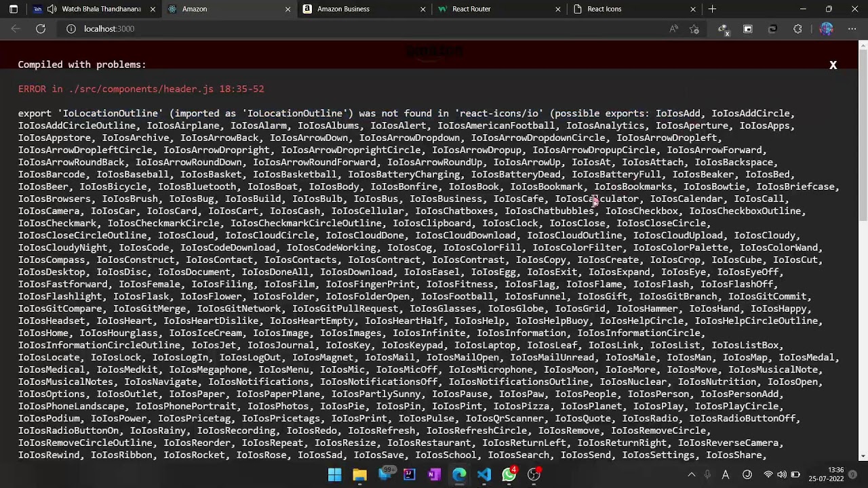The image size is (868, 488).
Task: Mute the Watch Bhala Thandhanana tab audio
Action: pyautogui.click(x=52, y=9)
